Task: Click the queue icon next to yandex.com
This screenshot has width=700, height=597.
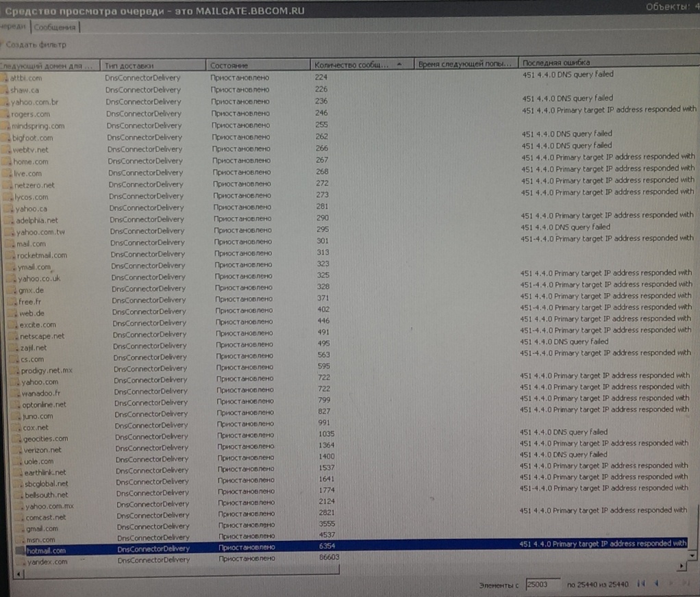Action: pos(21,562)
